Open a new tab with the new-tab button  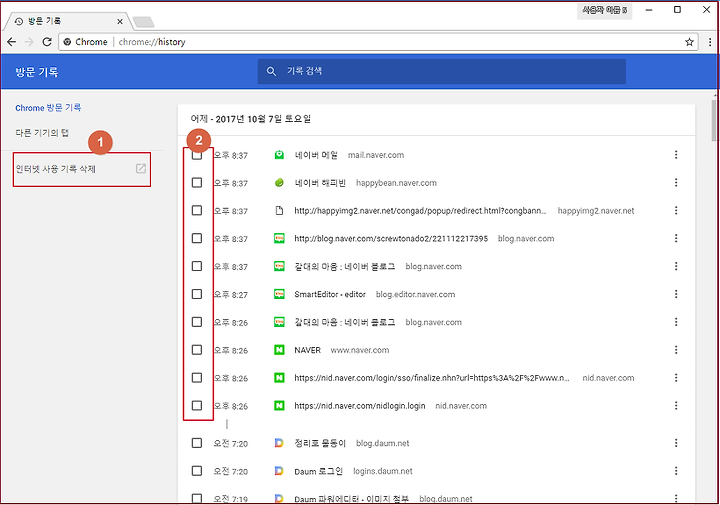[143, 22]
